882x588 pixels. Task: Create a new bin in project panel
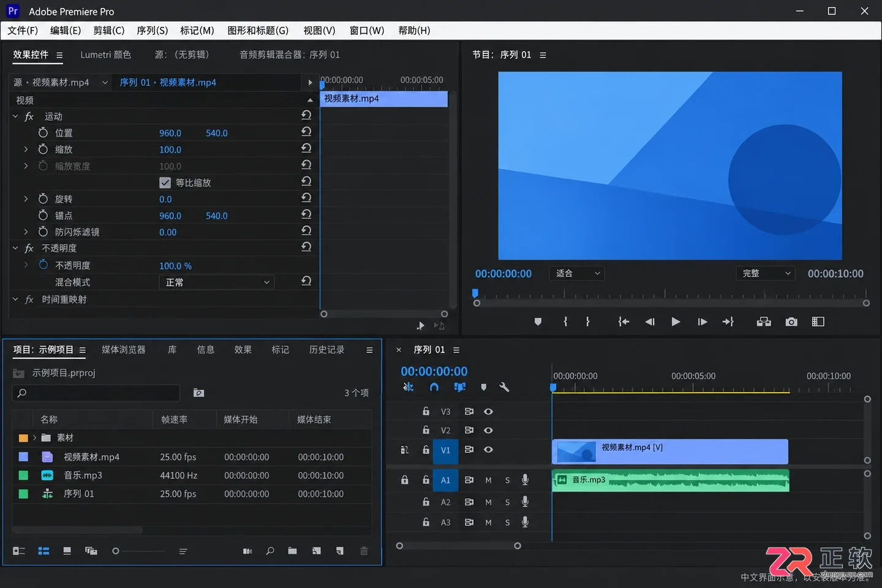pyautogui.click(x=292, y=551)
